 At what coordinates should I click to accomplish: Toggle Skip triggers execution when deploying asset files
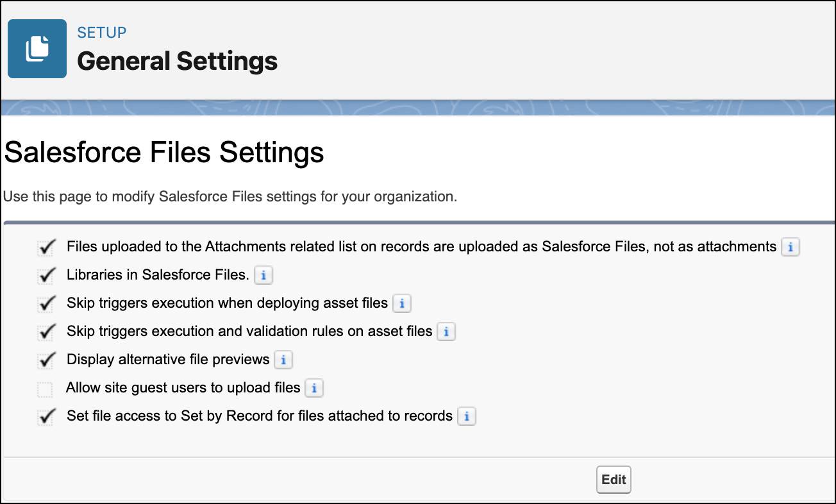pyautogui.click(x=46, y=304)
